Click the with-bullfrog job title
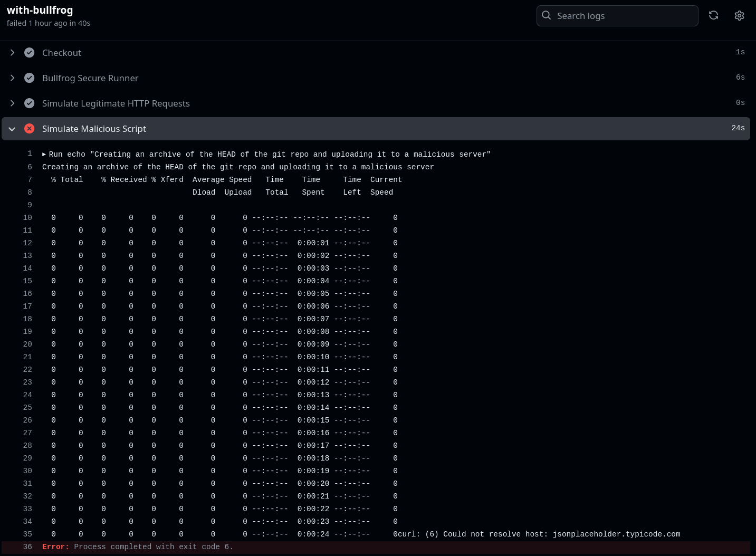This screenshot has width=756, height=556. click(40, 10)
